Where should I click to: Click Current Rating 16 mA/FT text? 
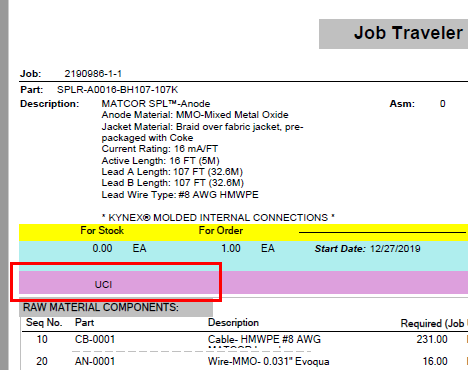(160, 149)
